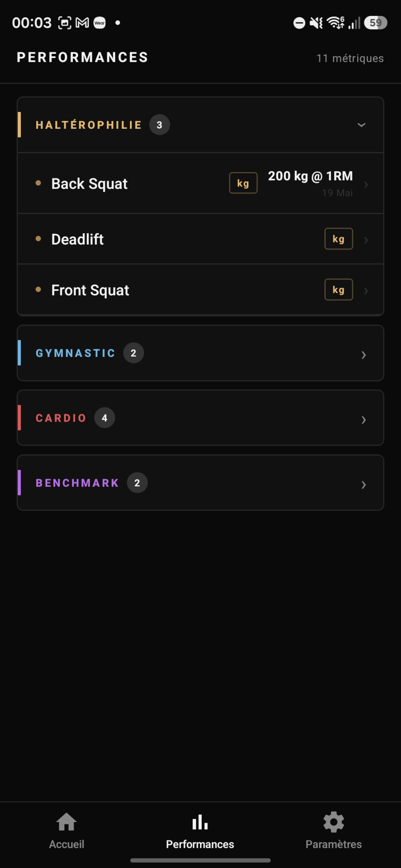Tap the 11 métriques label
This screenshot has height=868, width=401.
[x=350, y=58]
